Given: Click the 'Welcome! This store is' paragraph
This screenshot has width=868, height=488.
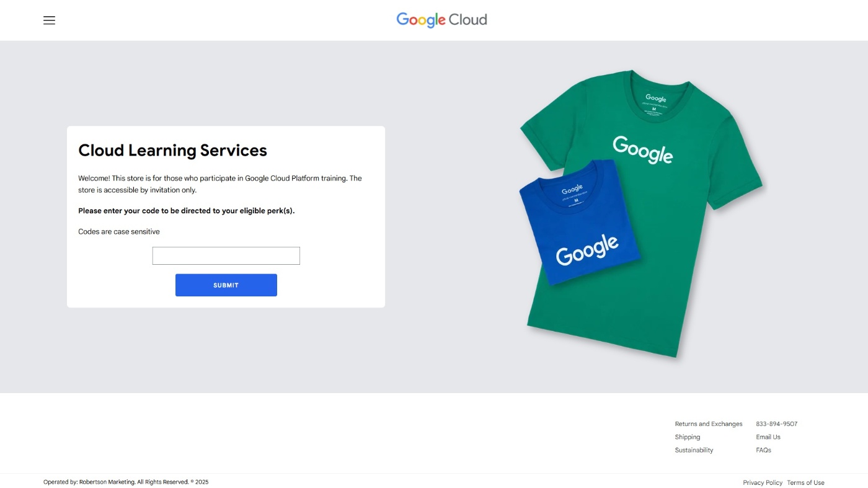Looking at the screenshot, I should pos(220,184).
